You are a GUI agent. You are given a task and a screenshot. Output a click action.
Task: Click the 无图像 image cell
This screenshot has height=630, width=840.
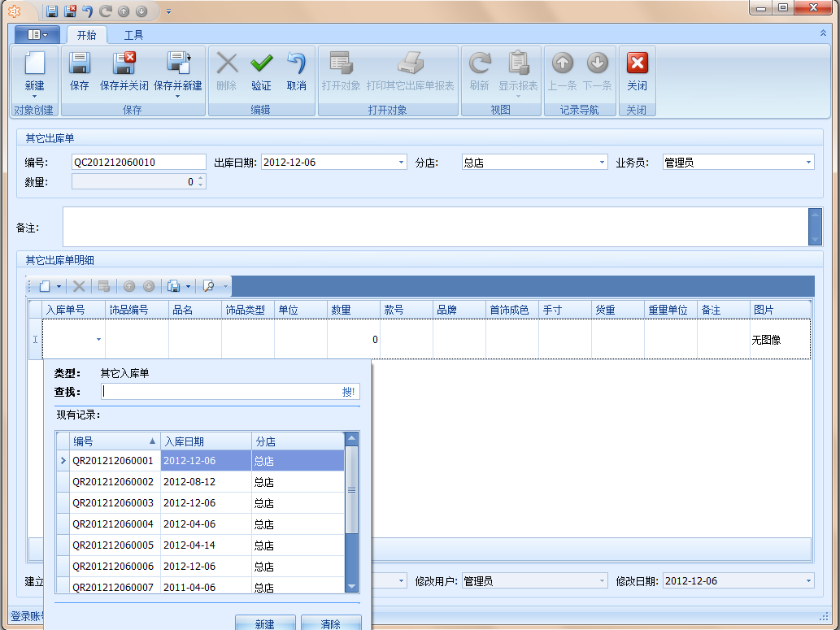780,340
